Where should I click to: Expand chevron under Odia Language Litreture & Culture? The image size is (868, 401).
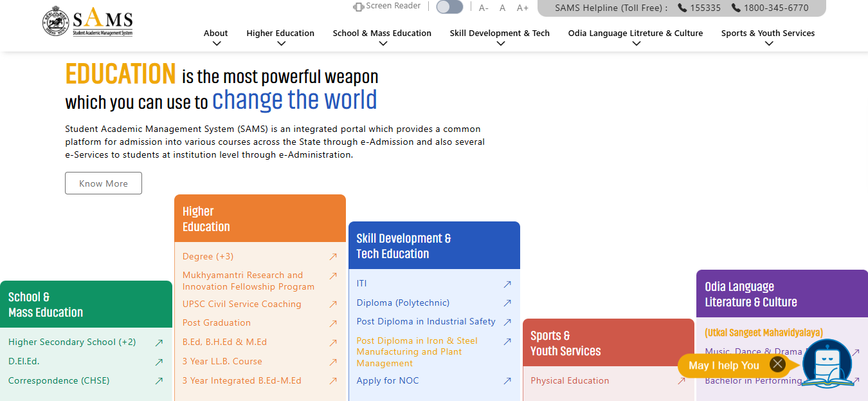637,44
